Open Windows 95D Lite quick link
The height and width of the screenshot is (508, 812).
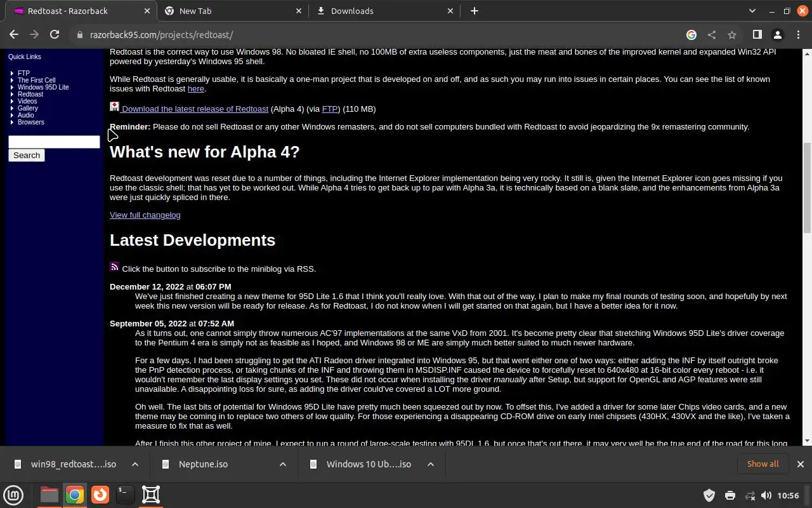43,87
